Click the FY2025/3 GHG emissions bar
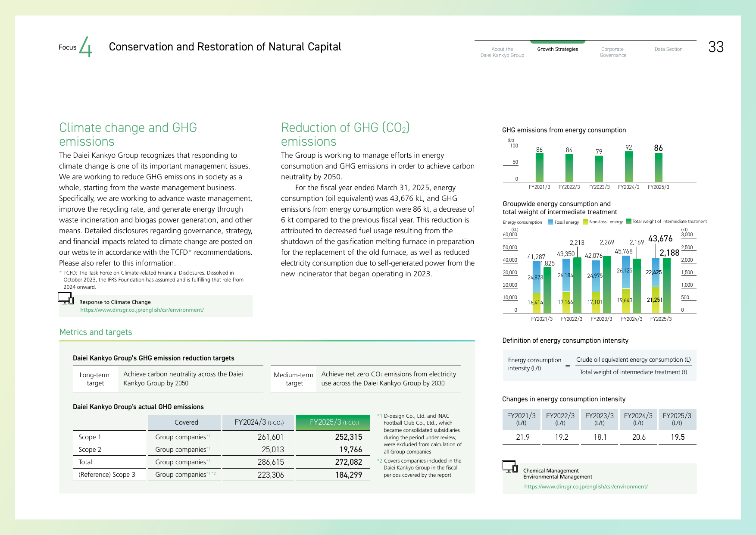The height and width of the screenshot is (535, 756). (659, 168)
